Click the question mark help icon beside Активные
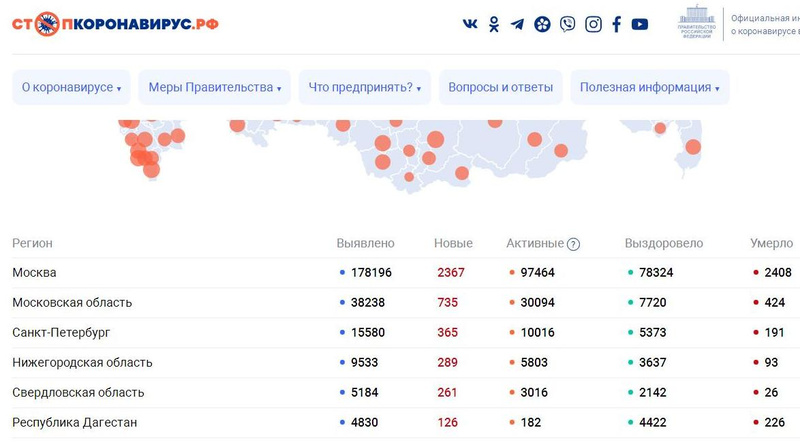This screenshot has height=443, width=800. (x=573, y=244)
